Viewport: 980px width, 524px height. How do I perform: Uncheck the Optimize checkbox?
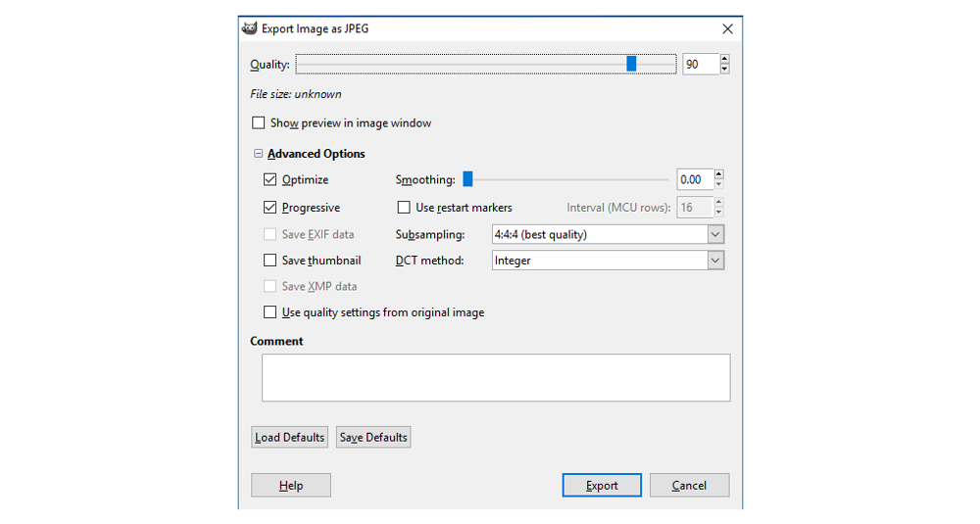point(269,180)
